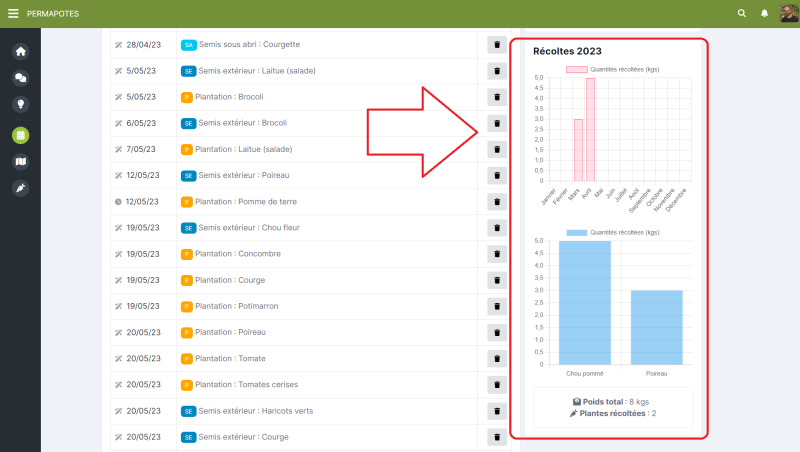Select the green calendar sidebar icon
The width and height of the screenshot is (800, 452).
click(x=20, y=134)
